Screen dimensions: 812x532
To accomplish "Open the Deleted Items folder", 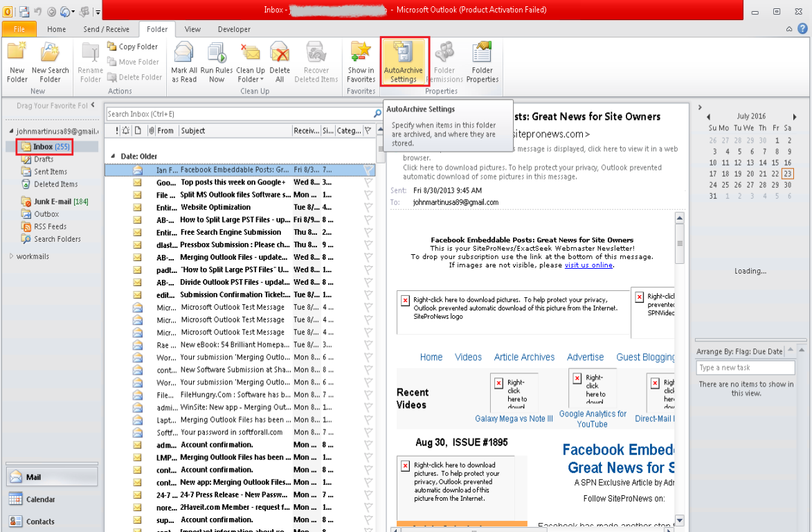I will click(x=55, y=184).
